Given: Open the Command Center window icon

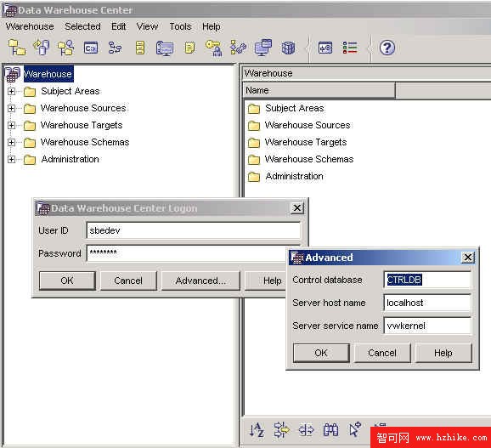Looking at the screenshot, I should (x=91, y=48).
